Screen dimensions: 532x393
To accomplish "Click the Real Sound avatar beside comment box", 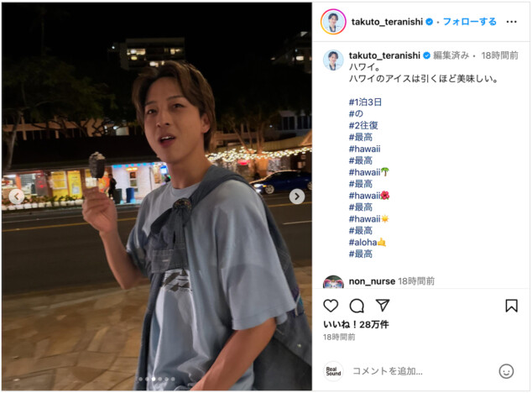I will point(333,371).
